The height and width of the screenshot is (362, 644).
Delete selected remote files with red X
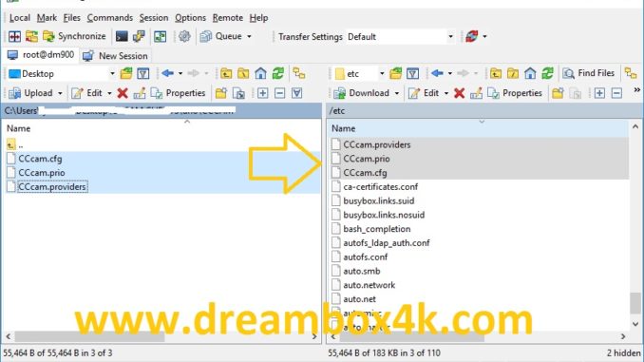(x=459, y=93)
